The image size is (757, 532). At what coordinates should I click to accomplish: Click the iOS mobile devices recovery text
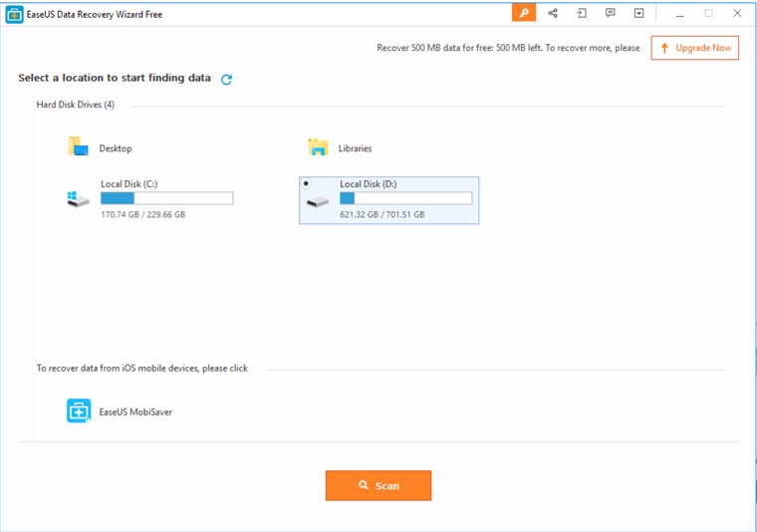[x=142, y=369]
